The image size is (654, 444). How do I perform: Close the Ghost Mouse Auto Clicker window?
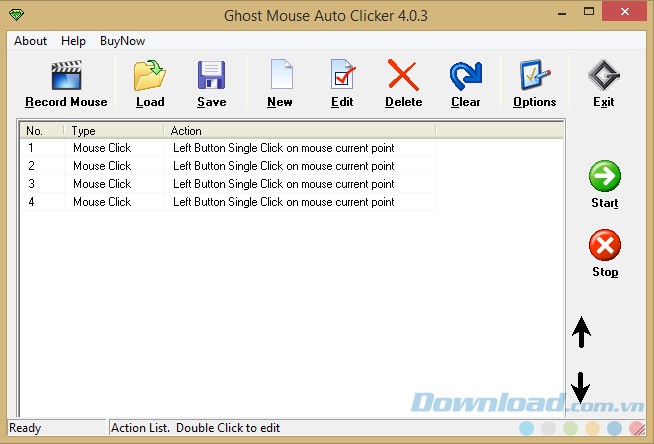(624, 11)
